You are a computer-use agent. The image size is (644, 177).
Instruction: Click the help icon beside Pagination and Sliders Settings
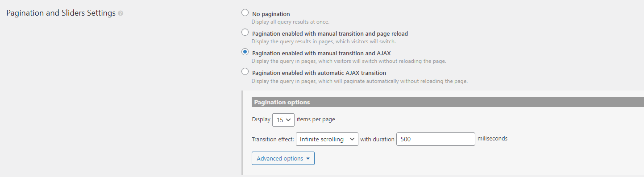coord(120,13)
